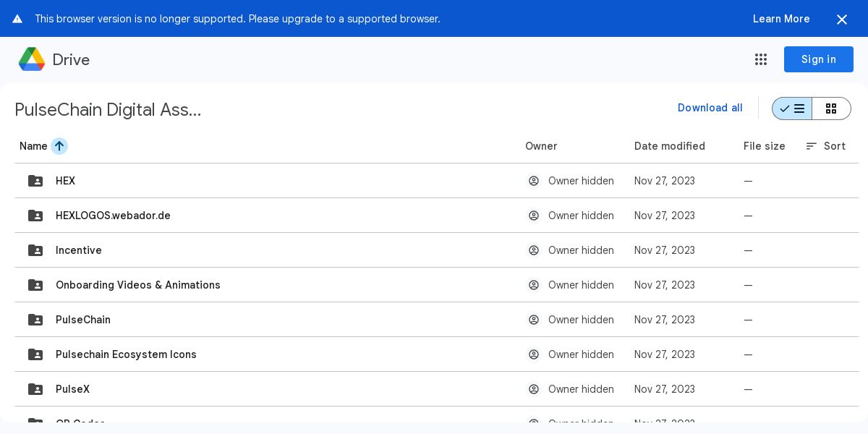Click the PulseX shared folder icon

tap(35, 389)
